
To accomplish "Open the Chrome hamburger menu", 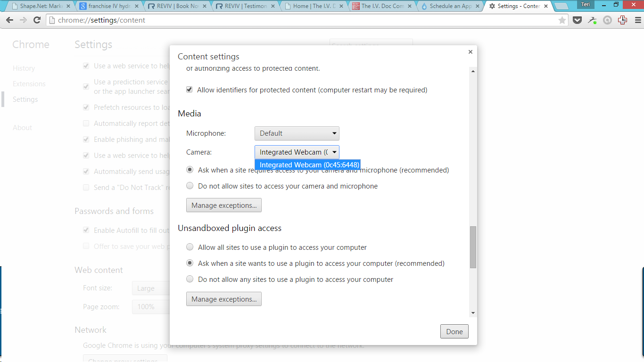I will click(x=636, y=20).
